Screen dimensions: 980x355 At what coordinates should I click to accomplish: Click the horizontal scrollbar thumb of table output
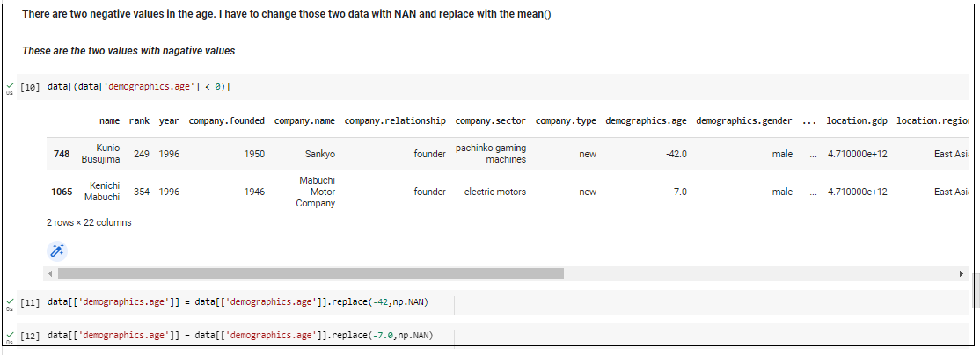310,273
